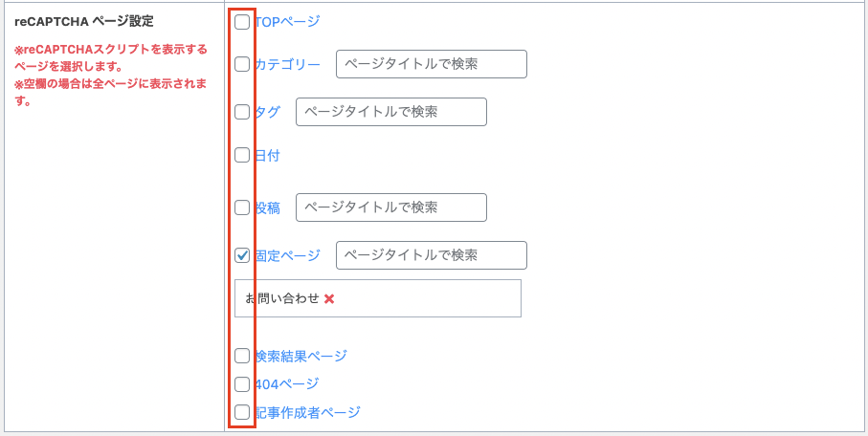Enable the TOPページ checkbox
Viewport: 868px width, 436px height.
tap(242, 22)
